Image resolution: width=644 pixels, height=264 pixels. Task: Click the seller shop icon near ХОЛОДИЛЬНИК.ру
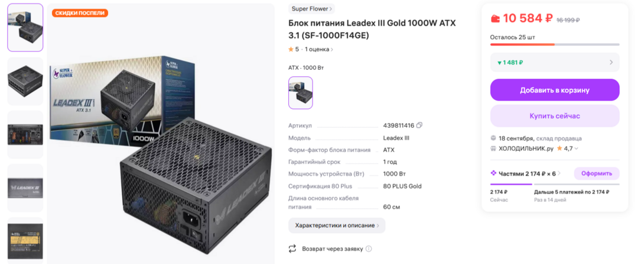pos(493,149)
